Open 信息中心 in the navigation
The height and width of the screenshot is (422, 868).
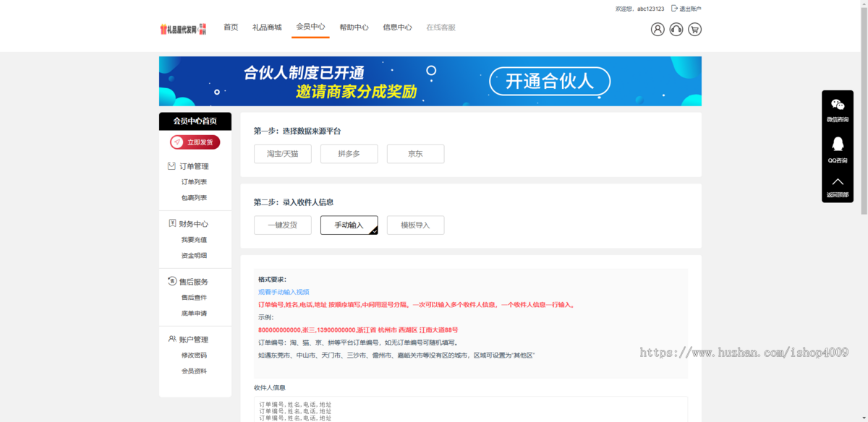click(397, 27)
